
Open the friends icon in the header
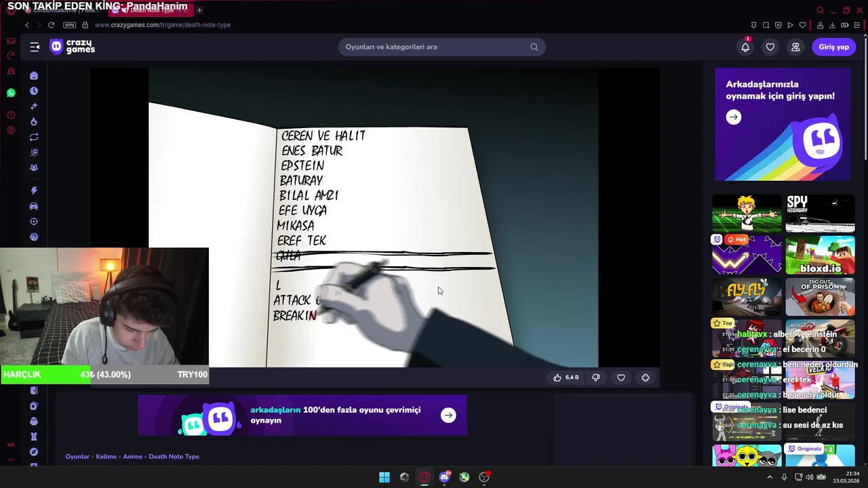click(x=795, y=47)
